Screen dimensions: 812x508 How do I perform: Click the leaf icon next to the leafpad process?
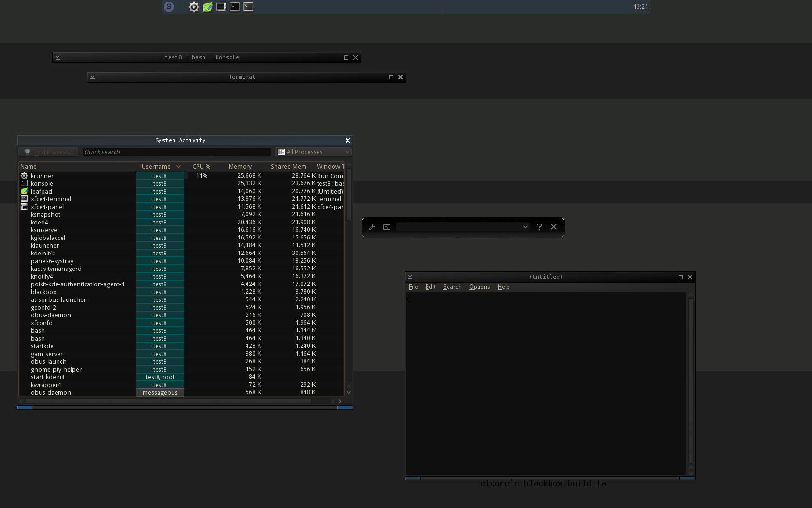point(24,191)
